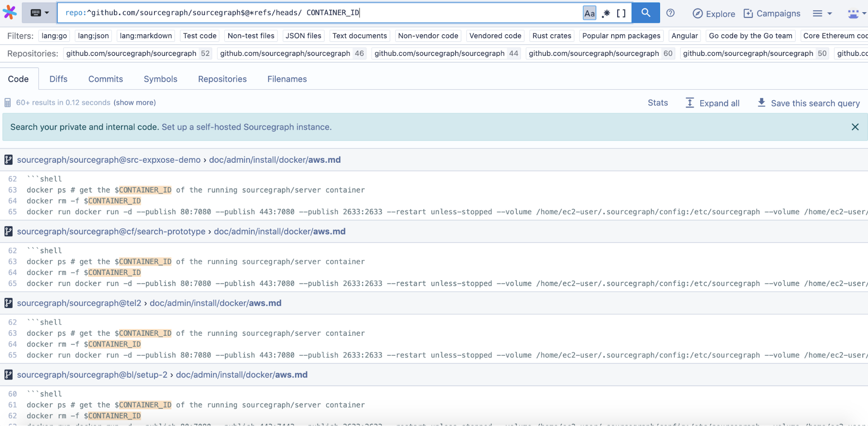
Task: Open aws.md file in cf/search-prototype branch
Action: pos(280,232)
